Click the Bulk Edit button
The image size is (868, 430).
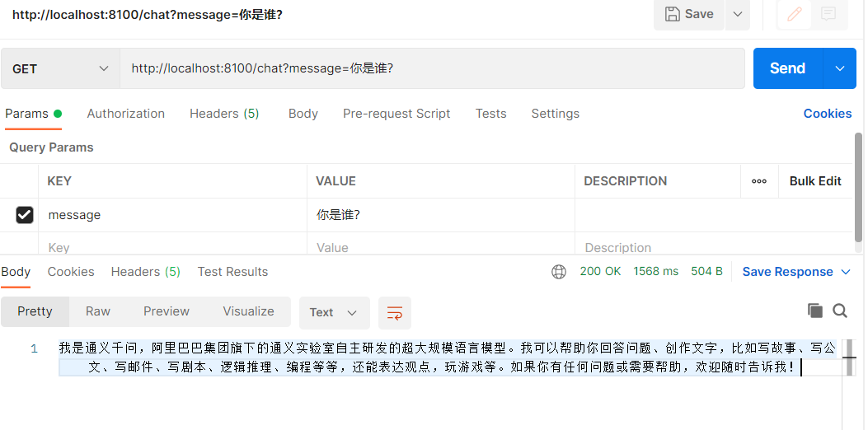[x=815, y=181]
